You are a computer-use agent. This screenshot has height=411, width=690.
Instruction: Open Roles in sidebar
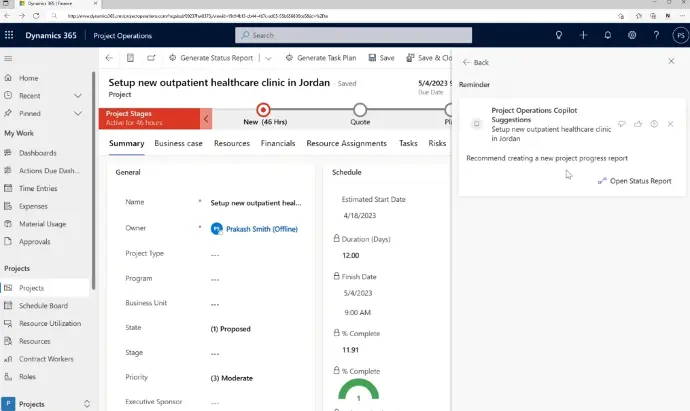pyautogui.click(x=27, y=376)
